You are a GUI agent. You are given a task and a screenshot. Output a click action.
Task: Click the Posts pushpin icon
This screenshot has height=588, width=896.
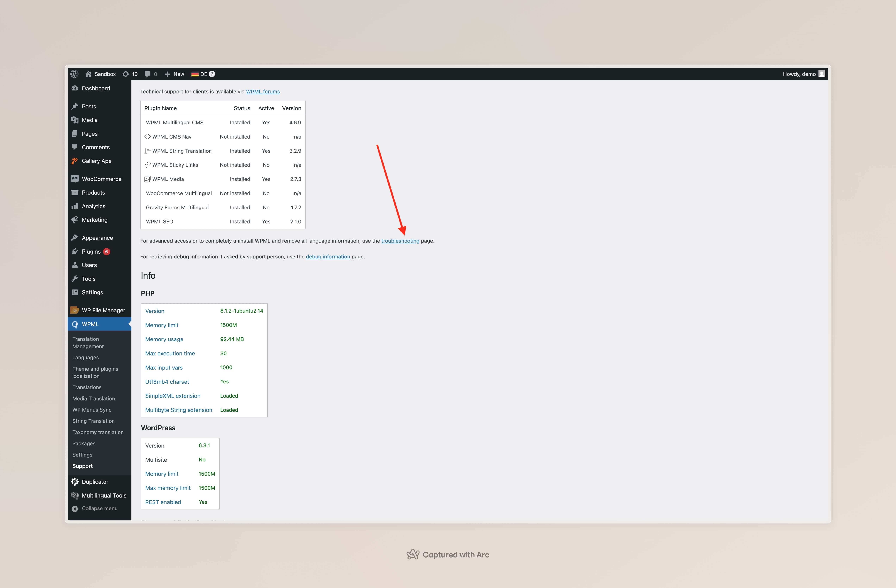pyautogui.click(x=74, y=106)
